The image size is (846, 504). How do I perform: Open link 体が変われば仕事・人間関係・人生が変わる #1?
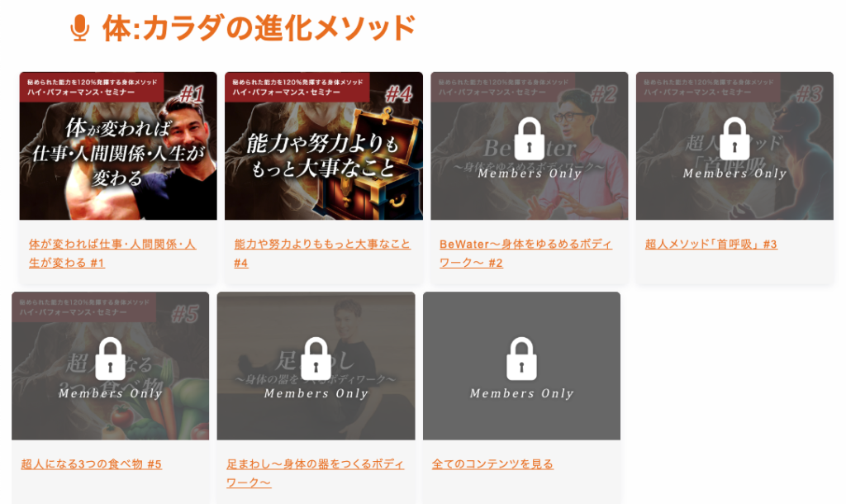(x=112, y=253)
